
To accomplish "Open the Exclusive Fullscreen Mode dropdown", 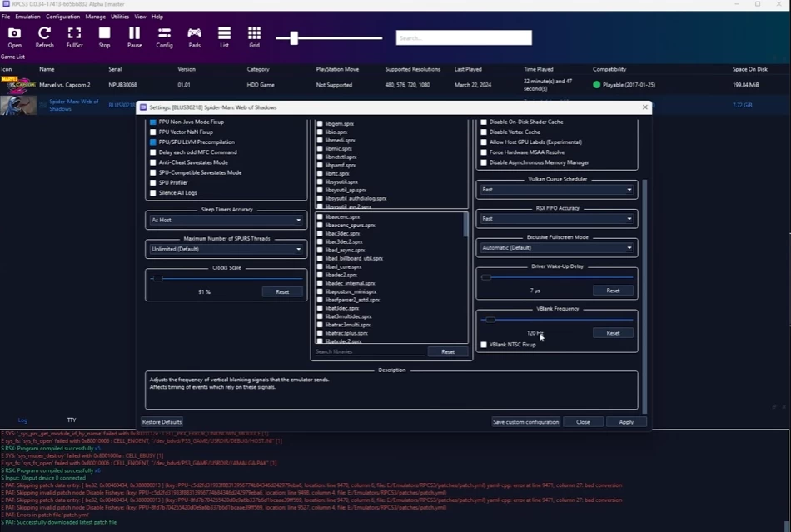I will point(556,248).
